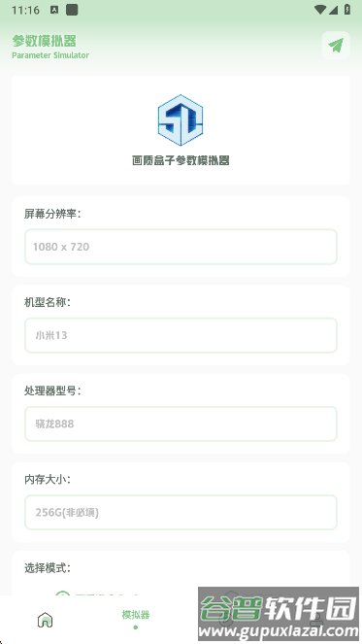Click the 机型名称 field with 小米13 hint
This screenshot has height=644, width=362.
181,335
